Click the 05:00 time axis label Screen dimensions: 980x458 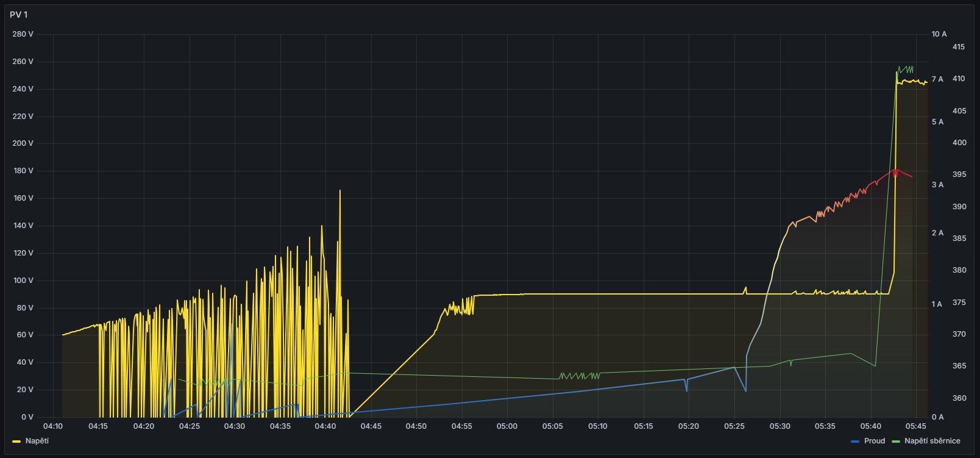[507, 426]
